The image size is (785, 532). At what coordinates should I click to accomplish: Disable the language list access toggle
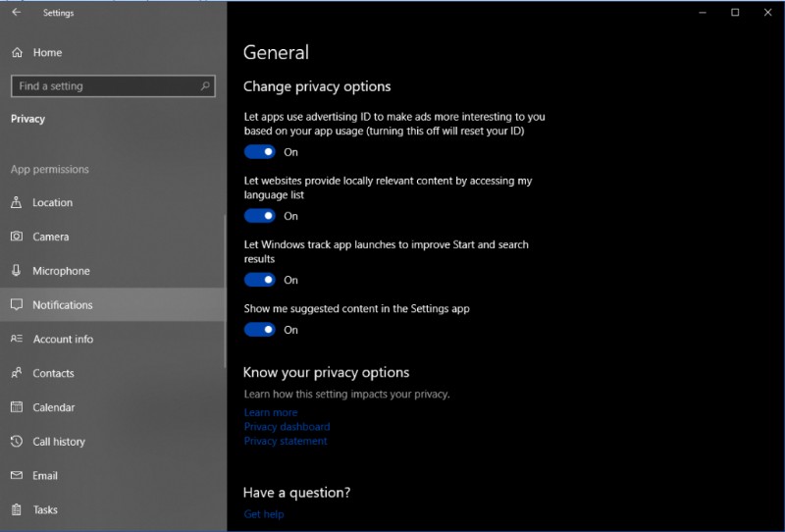tap(259, 216)
